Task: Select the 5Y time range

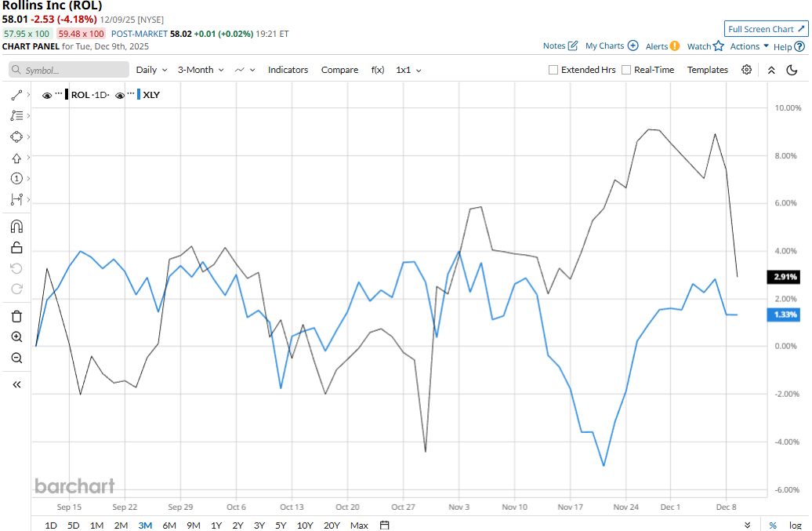Action: tap(281, 526)
